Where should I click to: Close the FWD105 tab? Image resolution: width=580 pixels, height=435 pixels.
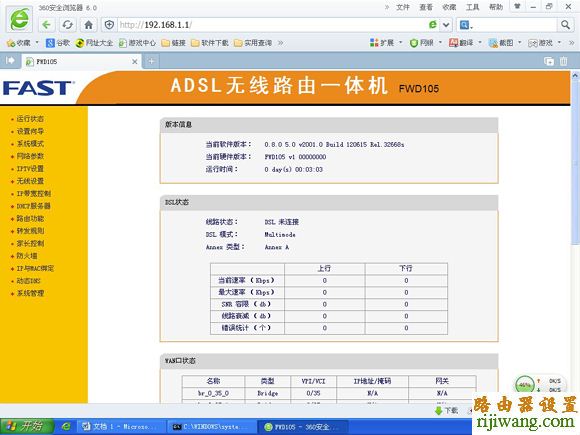[135, 61]
